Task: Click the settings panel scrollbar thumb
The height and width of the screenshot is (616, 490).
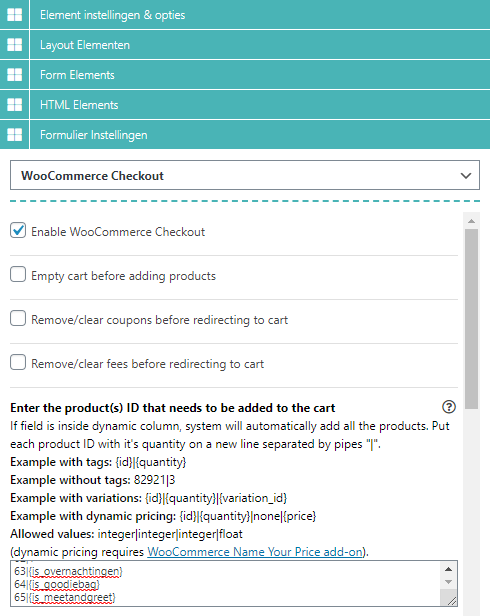Action: [472, 319]
